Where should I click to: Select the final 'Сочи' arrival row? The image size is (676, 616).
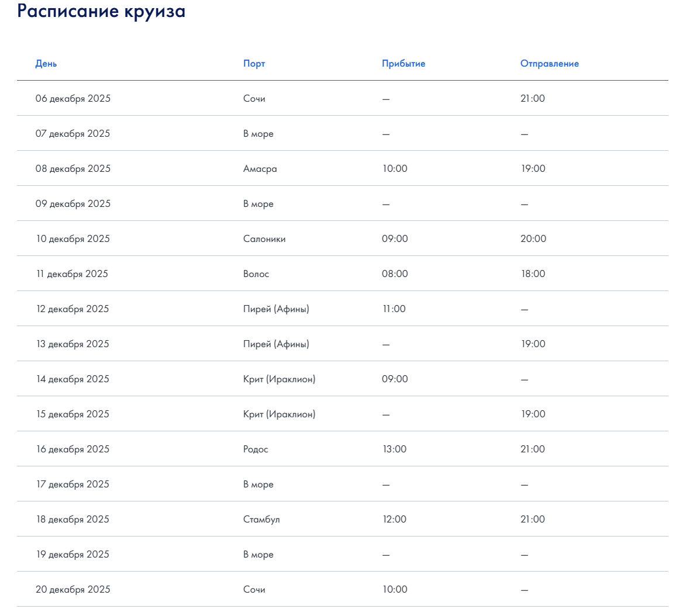tap(254, 589)
